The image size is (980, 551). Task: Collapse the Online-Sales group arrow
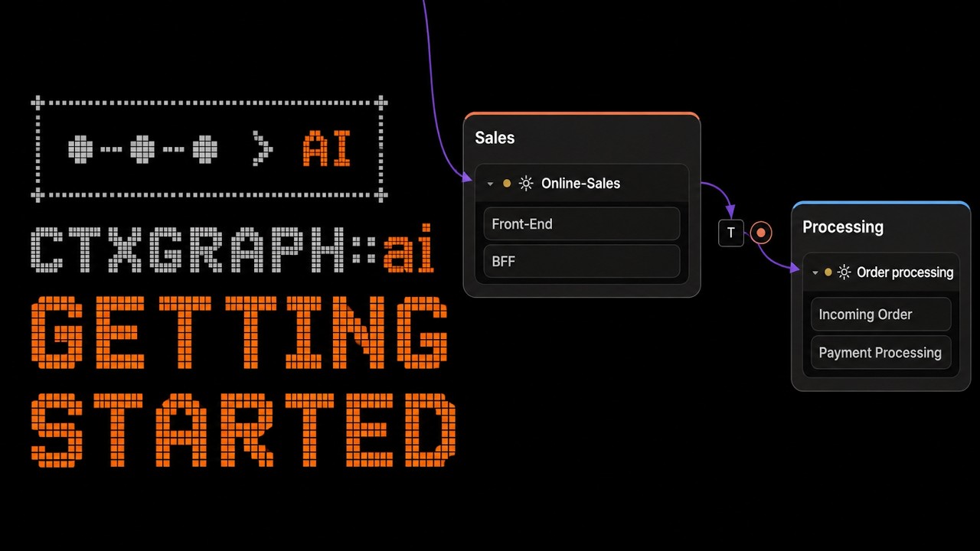490,184
